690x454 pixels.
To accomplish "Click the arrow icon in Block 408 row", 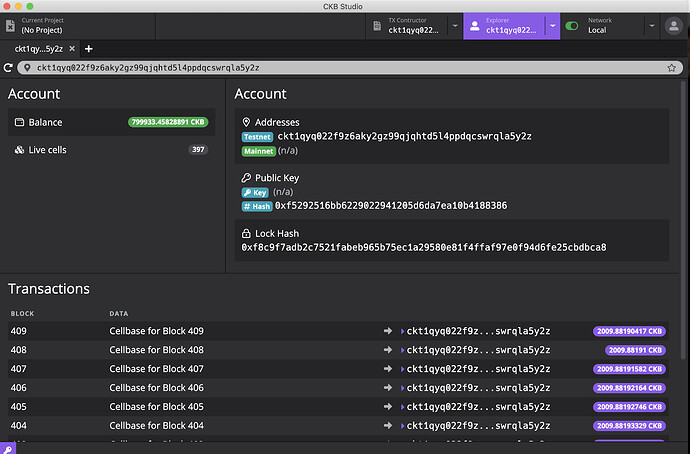I will 388,350.
